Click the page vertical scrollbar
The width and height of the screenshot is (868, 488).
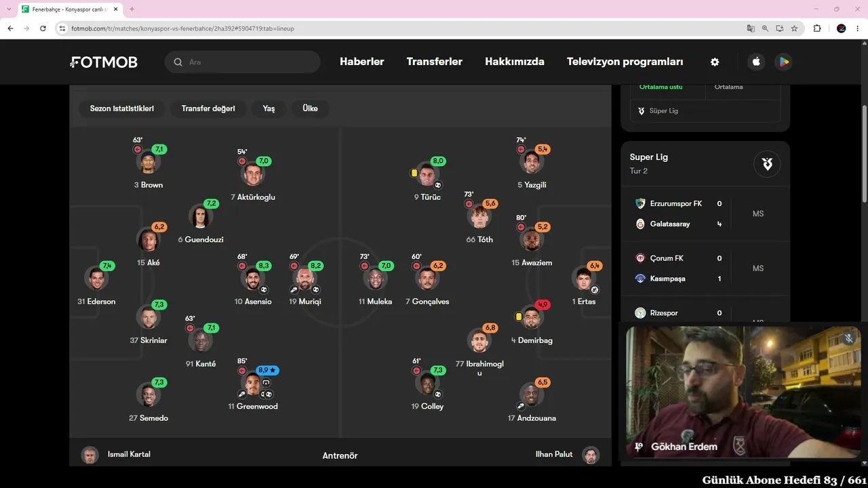864,153
